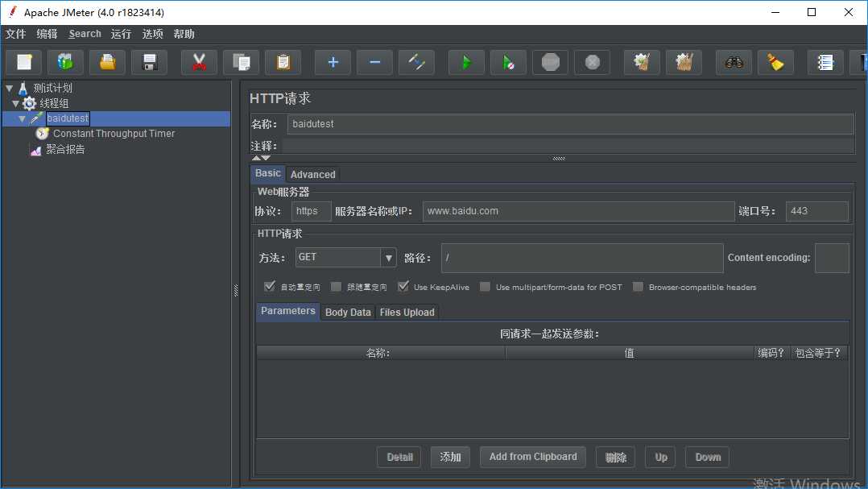868x489 pixels.
Task: Open Search with binoculars icon
Action: 734,62
